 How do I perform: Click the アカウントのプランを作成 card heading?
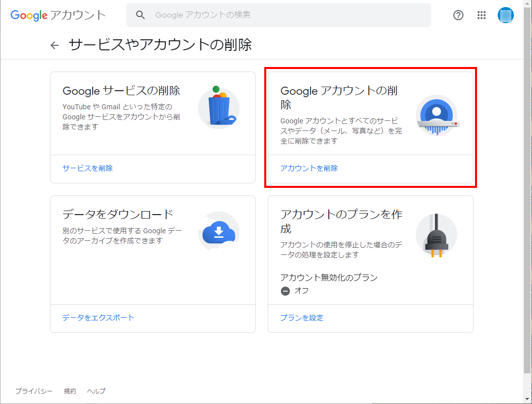point(341,221)
